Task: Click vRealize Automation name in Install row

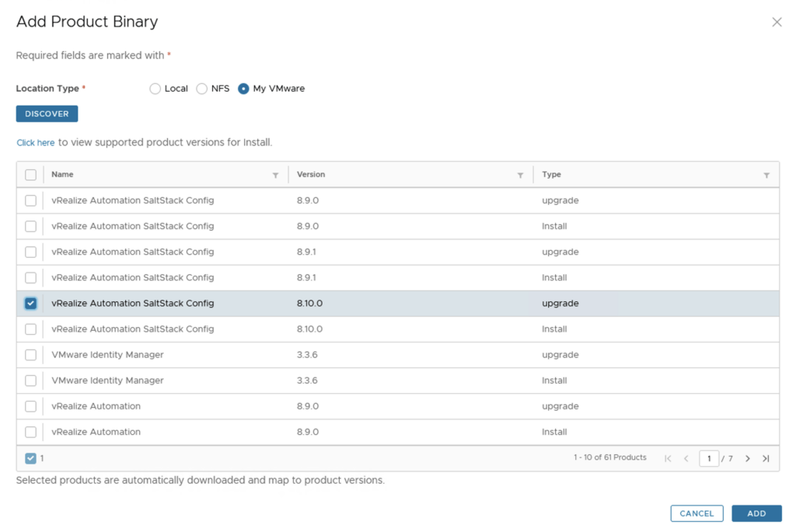Action: click(x=96, y=432)
